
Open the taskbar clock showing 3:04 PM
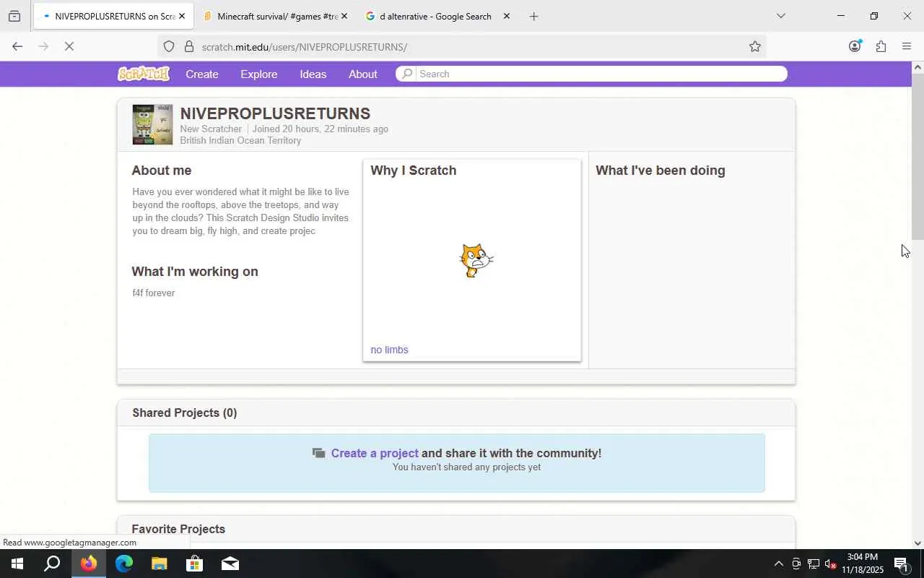click(x=863, y=564)
